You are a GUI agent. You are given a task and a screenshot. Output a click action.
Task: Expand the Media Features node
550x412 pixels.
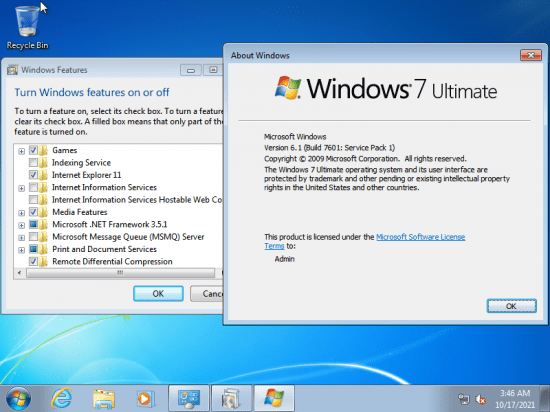21,213
